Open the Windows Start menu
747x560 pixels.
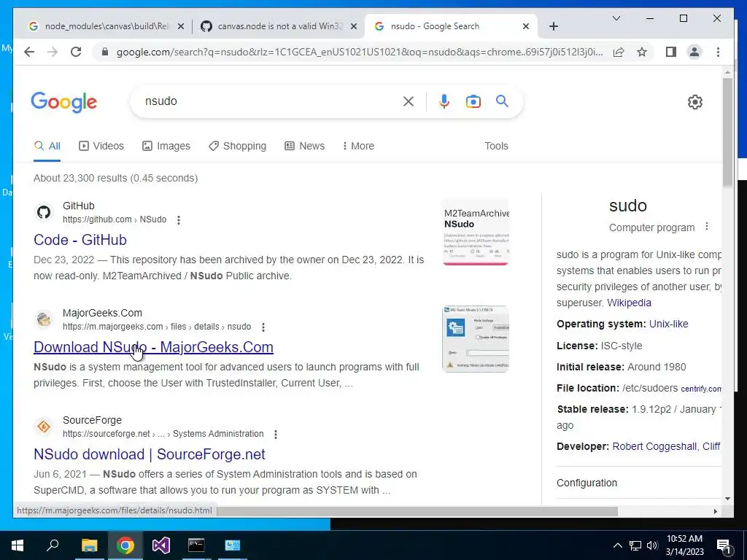[18, 545]
